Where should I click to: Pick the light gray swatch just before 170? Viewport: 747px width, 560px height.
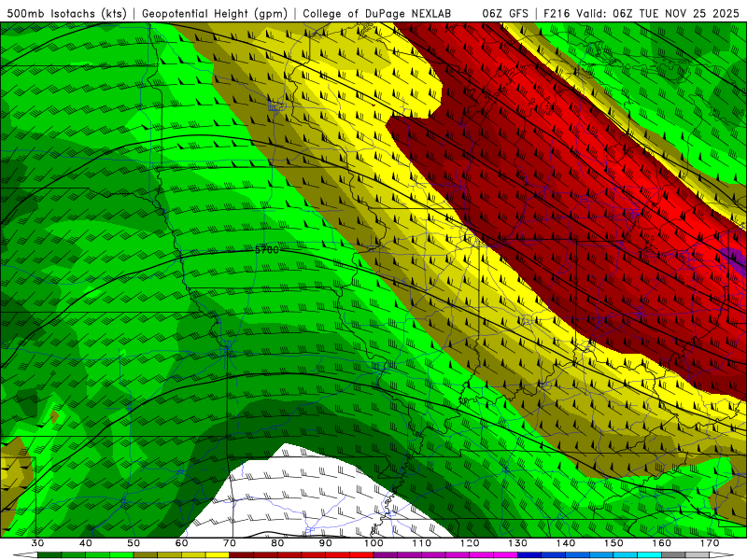point(698,555)
